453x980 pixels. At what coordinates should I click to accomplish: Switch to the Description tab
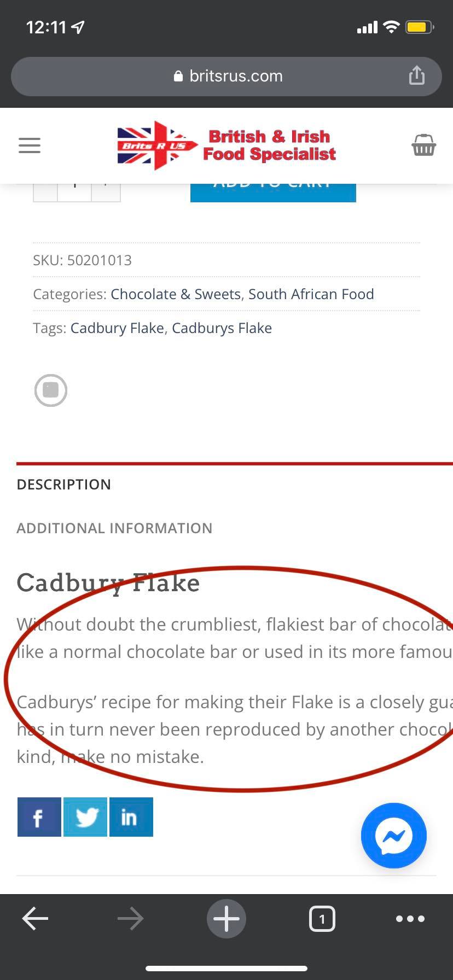64,485
